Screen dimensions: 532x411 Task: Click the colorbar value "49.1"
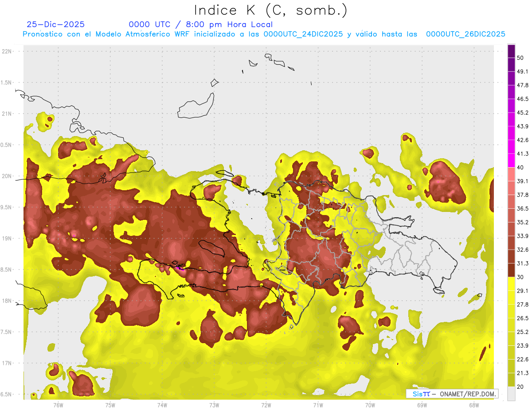523,71
